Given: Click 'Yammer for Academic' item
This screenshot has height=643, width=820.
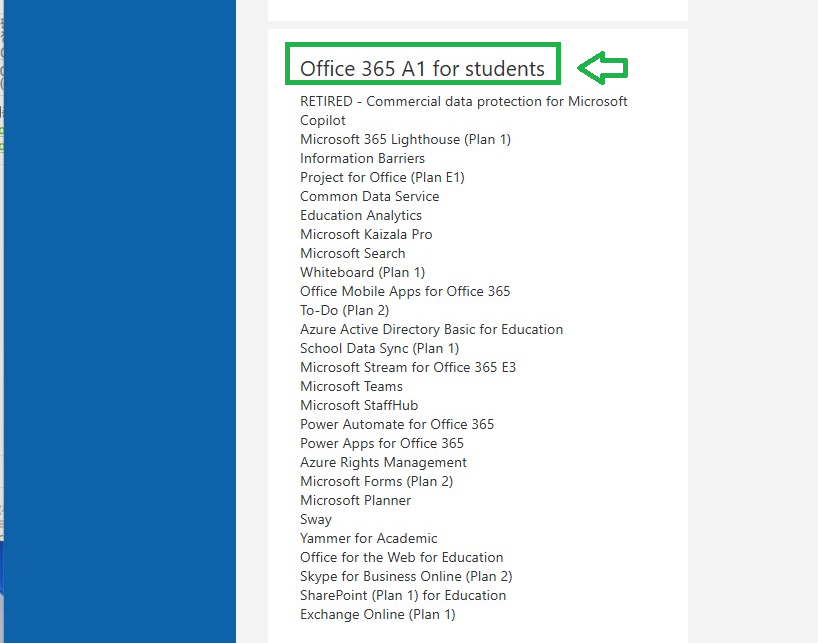Looking at the screenshot, I should click(369, 538).
